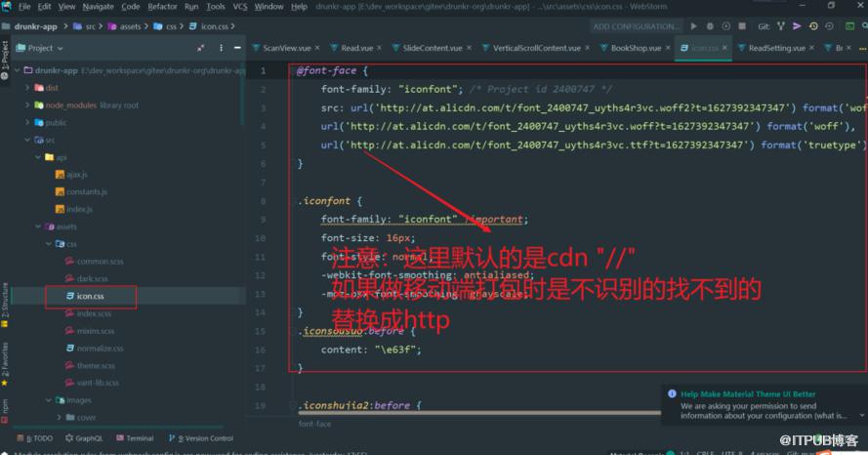Open the GraphQL tool window
The width and height of the screenshot is (868, 455).
point(84,438)
